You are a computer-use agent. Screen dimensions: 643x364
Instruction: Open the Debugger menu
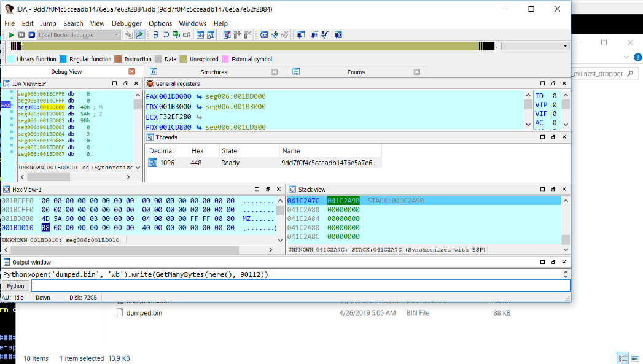pos(127,23)
